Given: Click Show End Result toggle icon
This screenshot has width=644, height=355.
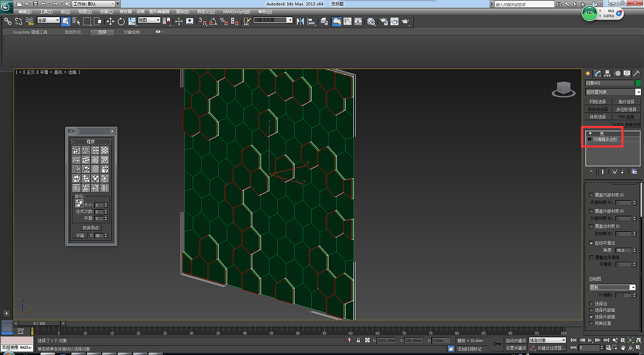Looking at the screenshot, I should click(x=602, y=172).
